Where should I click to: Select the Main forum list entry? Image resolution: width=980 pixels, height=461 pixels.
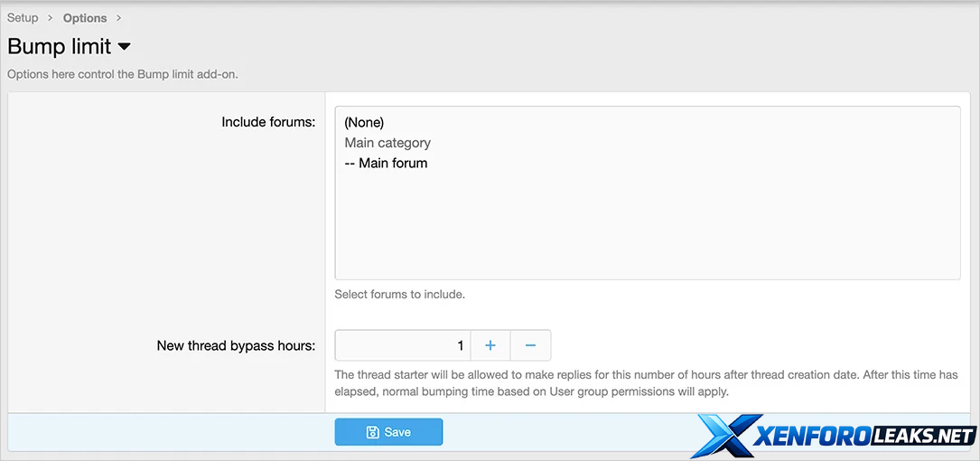(x=386, y=164)
